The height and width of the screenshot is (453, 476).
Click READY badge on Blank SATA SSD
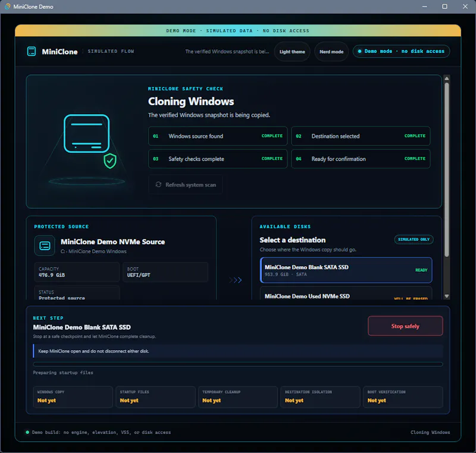tap(421, 270)
